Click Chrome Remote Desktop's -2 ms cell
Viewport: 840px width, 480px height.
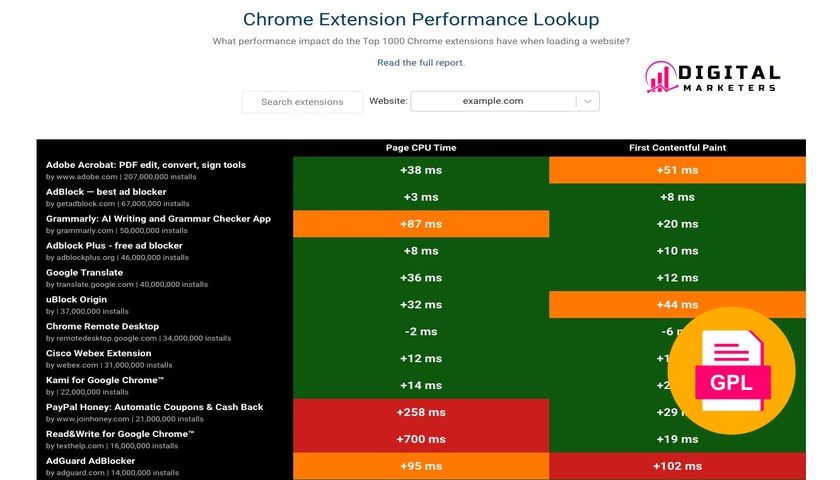[x=421, y=332]
